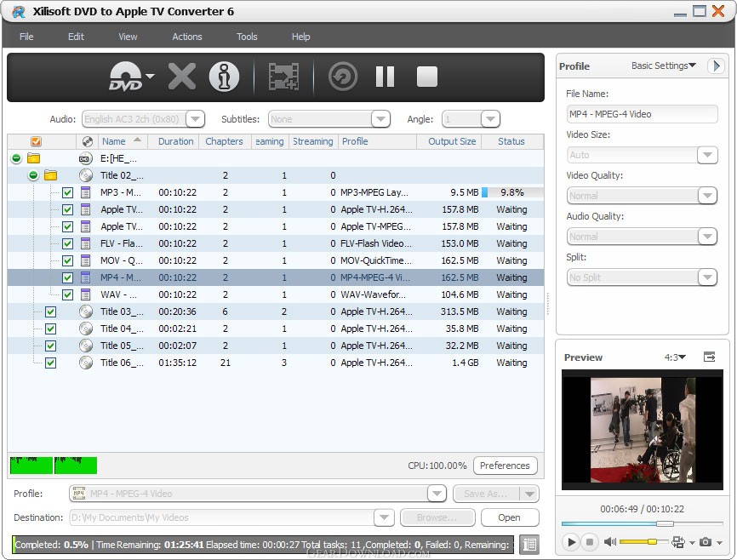Image resolution: width=737 pixels, height=560 pixels.
Task: Open the Video Quality dropdown
Action: (707, 196)
